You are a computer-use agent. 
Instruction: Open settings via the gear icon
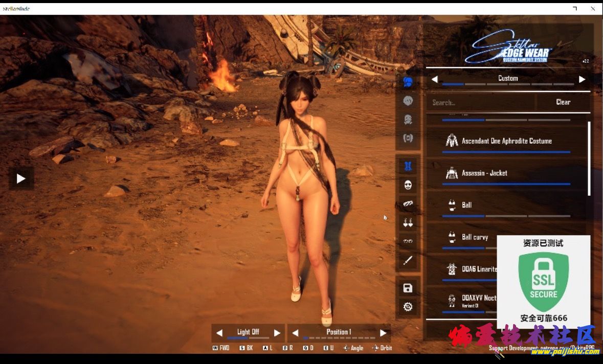tap(408, 307)
